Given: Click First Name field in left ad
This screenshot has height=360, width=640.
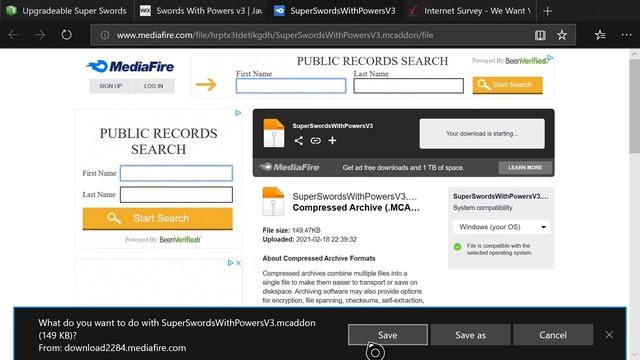Looking at the screenshot, I should tap(176, 173).
